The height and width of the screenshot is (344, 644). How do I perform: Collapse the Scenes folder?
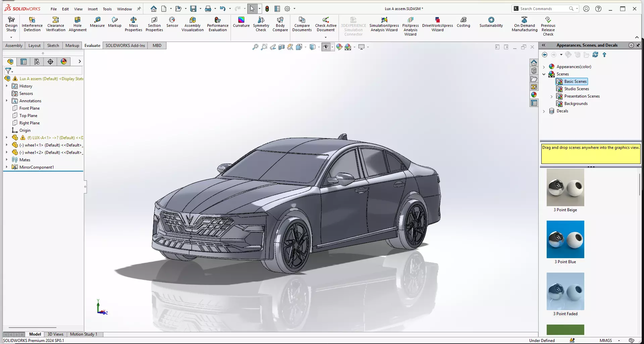(x=544, y=74)
